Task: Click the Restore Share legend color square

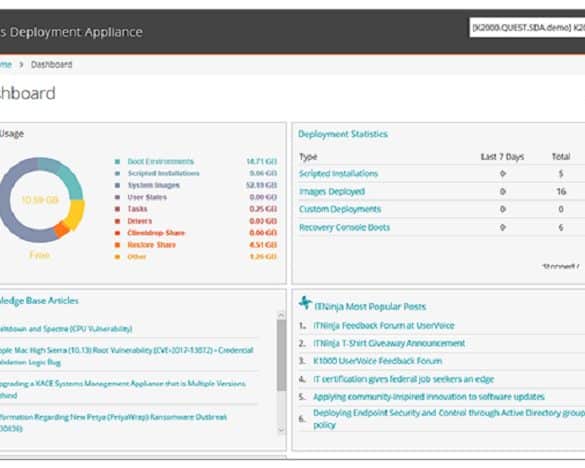Action: coord(117,245)
